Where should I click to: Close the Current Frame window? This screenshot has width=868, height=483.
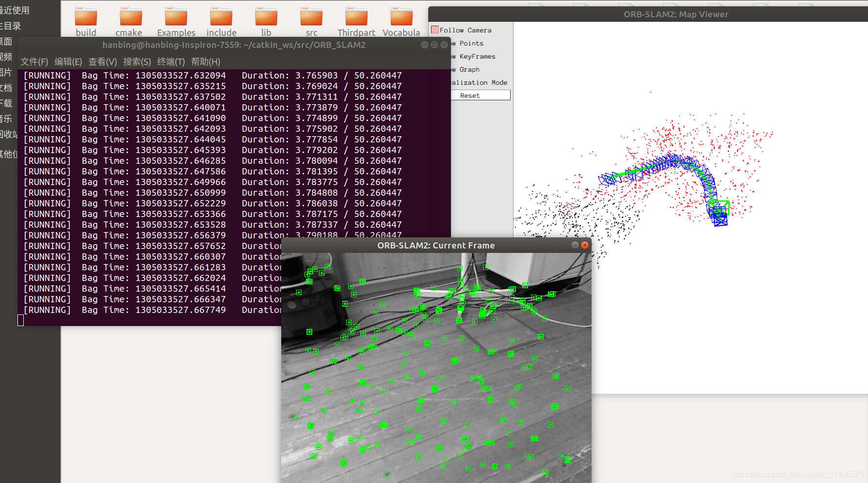[585, 245]
